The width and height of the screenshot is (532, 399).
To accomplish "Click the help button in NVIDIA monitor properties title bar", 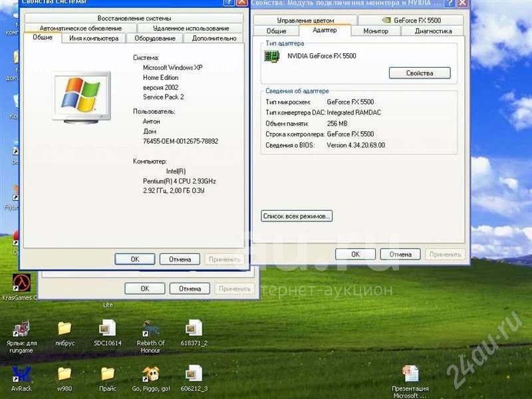I will (x=450, y=3).
